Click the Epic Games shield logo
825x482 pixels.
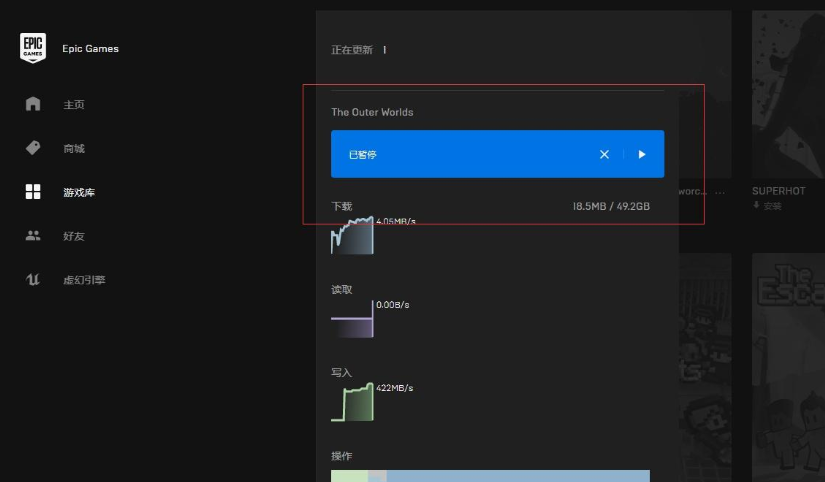click(x=33, y=48)
